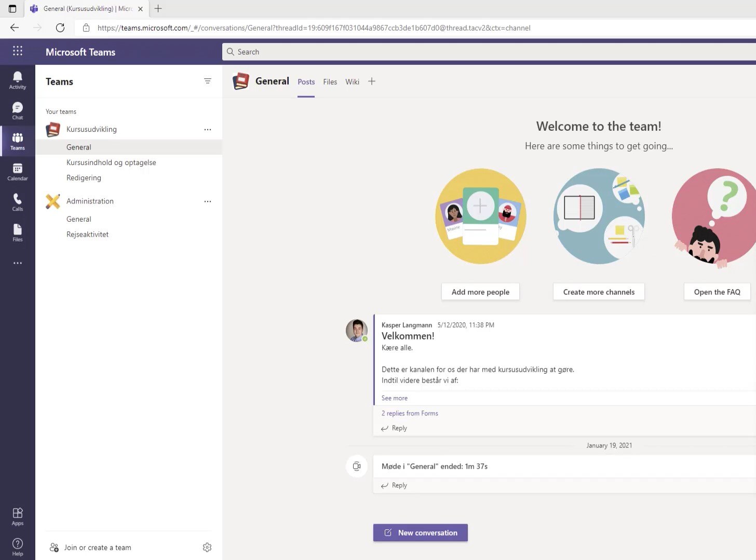Open 2 replies from Forms
This screenshot has height=560, width=756.
pyautogui.click(x=410, y=414)
